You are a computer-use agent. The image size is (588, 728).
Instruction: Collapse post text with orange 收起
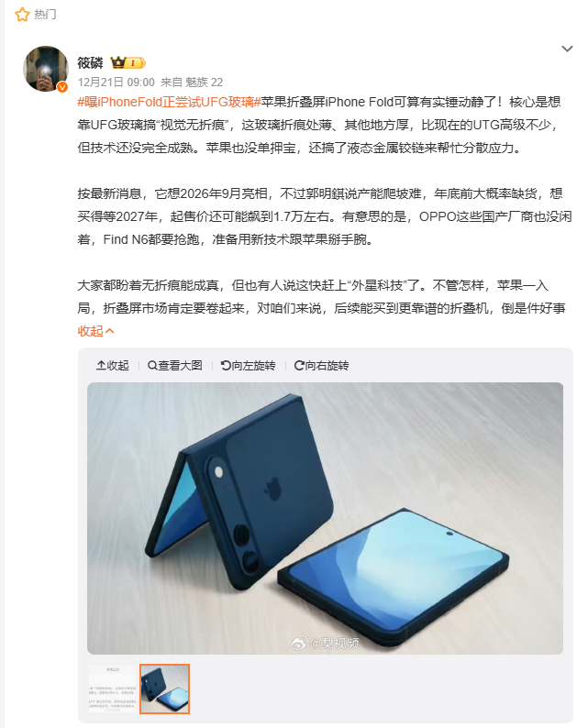[x=95, y=331]
